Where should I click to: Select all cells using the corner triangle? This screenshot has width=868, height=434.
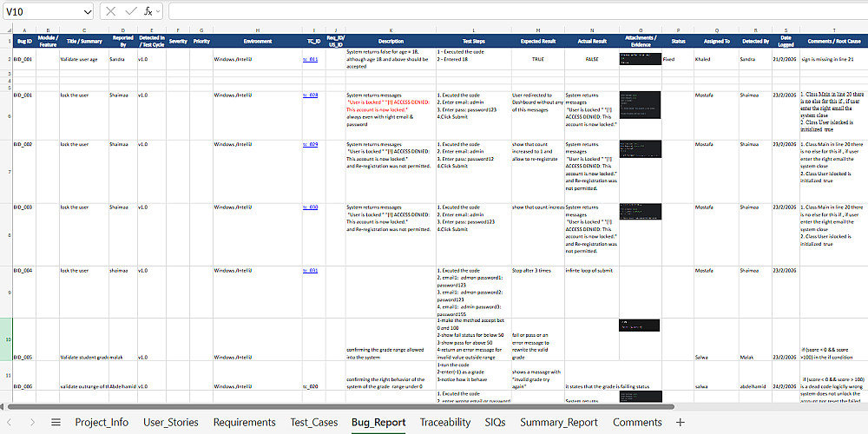tap(9, 30)
